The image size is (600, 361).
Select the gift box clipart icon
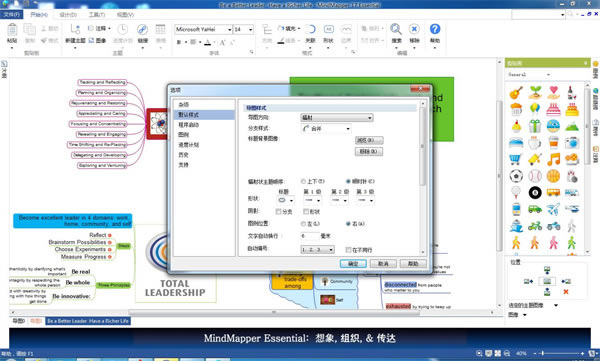pos(535,126)
